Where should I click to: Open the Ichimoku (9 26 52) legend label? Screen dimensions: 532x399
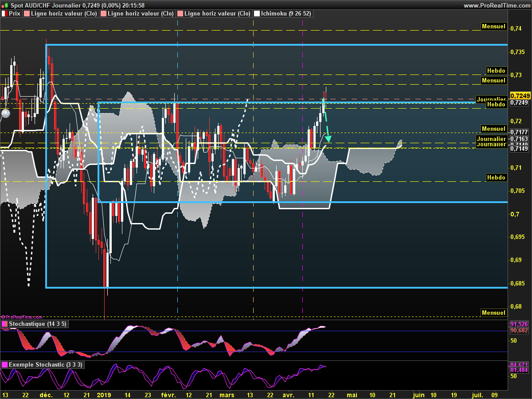click(x=286, y=14)
